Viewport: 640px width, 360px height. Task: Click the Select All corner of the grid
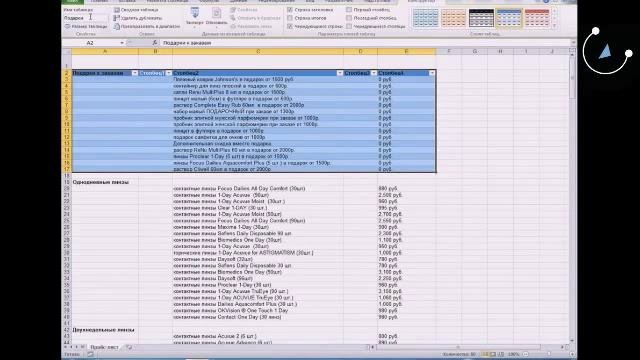67,51
